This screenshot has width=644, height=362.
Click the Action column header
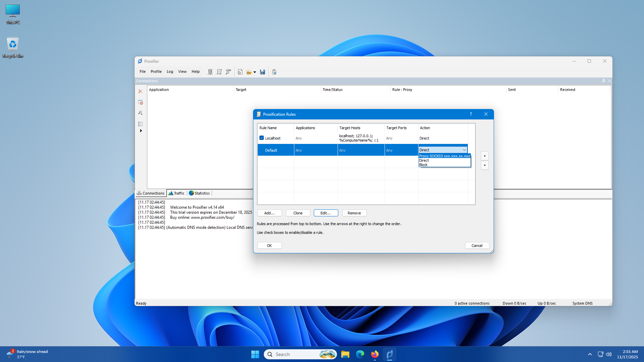[443, 128]
